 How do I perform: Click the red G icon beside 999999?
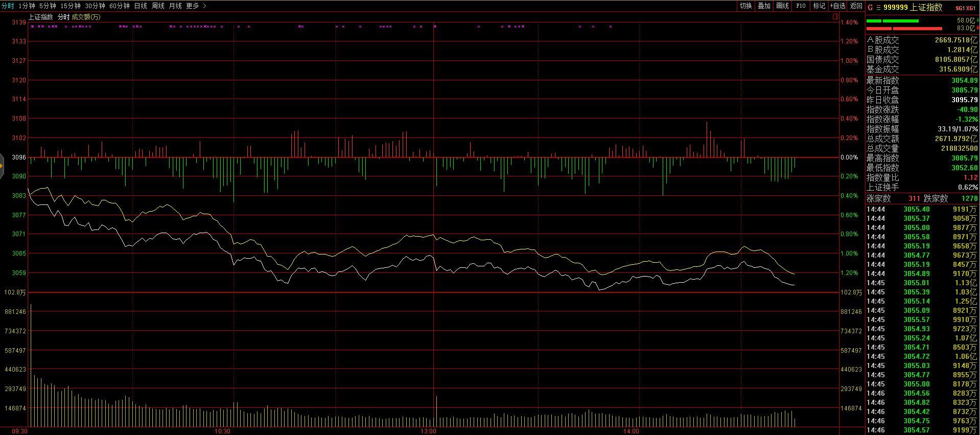tap(870, 7)
